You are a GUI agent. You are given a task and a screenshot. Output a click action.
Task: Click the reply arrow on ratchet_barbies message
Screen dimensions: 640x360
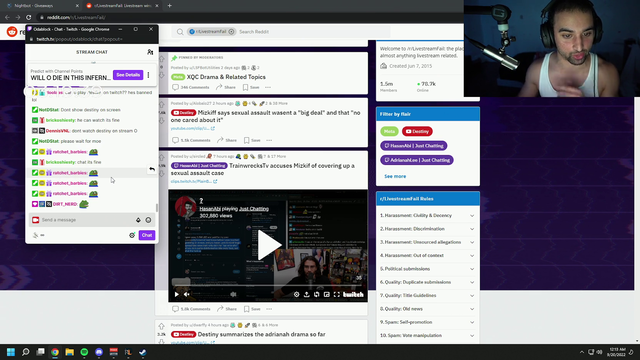tap(152, 169)
